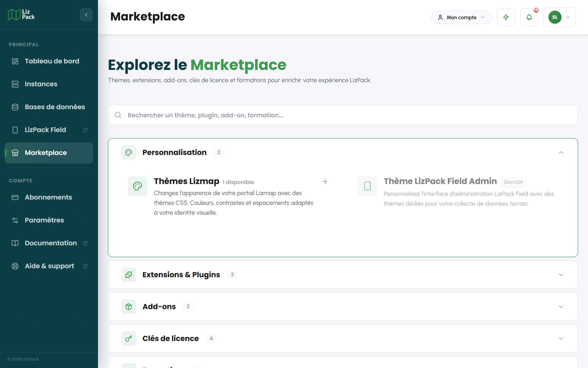Click the Paramètres sliders icon
The width and height of the screenshot is (588, 368).
click(15, 220)
